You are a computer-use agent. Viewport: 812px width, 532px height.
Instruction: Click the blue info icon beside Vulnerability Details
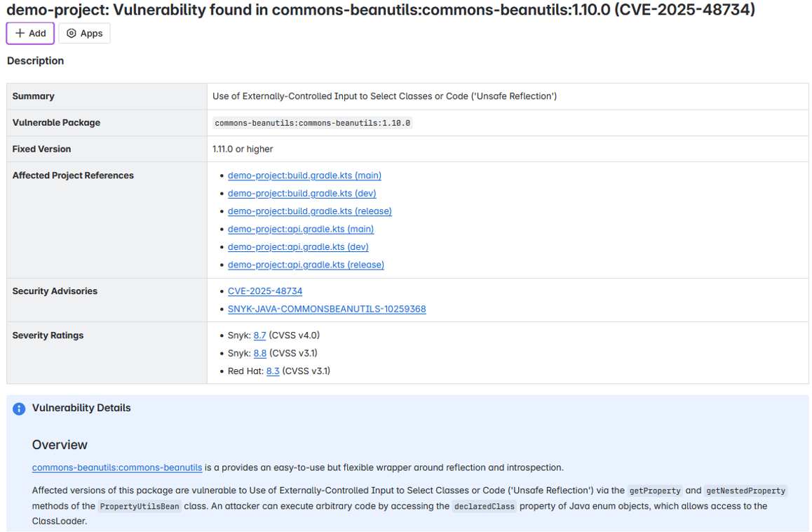coord(19,408)
